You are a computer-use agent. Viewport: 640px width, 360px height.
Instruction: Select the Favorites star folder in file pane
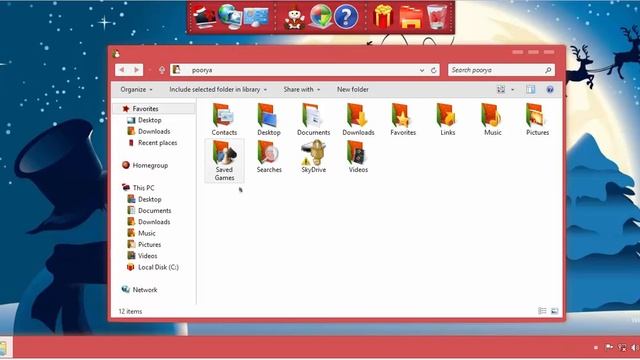(x=403, y=119)
